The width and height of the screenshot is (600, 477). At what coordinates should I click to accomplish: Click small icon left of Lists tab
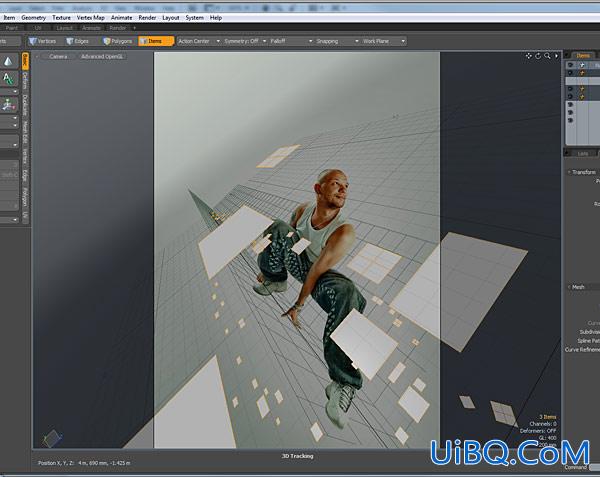(x=567, y=153)
